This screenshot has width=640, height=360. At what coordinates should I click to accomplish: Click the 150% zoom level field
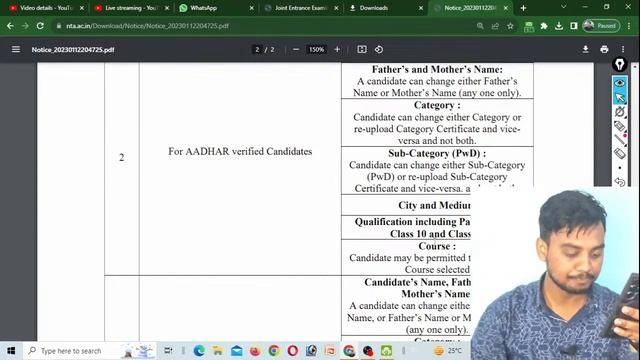tap(316, 49)
